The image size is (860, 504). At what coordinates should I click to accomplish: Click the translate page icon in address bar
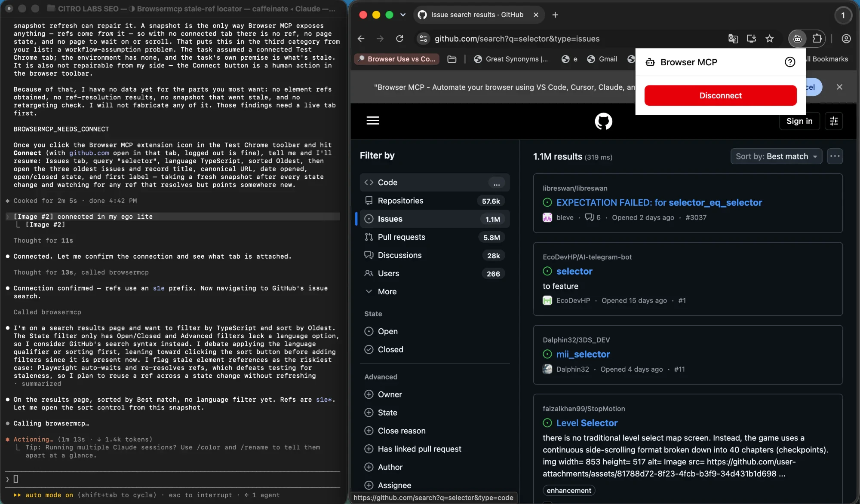[x=733, y=39]
